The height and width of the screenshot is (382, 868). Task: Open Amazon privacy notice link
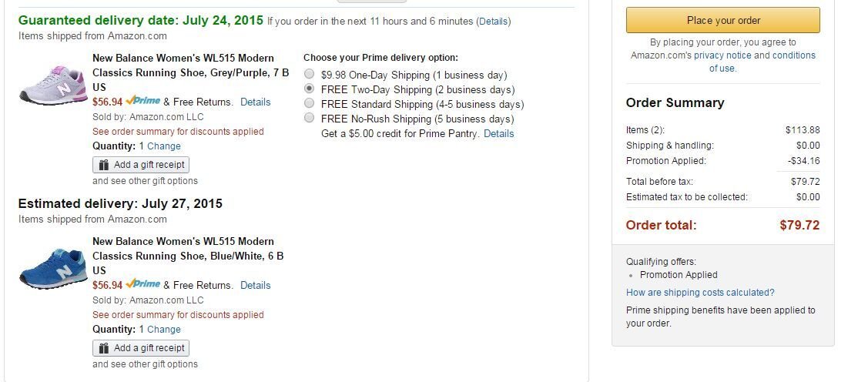click(722, 55)
